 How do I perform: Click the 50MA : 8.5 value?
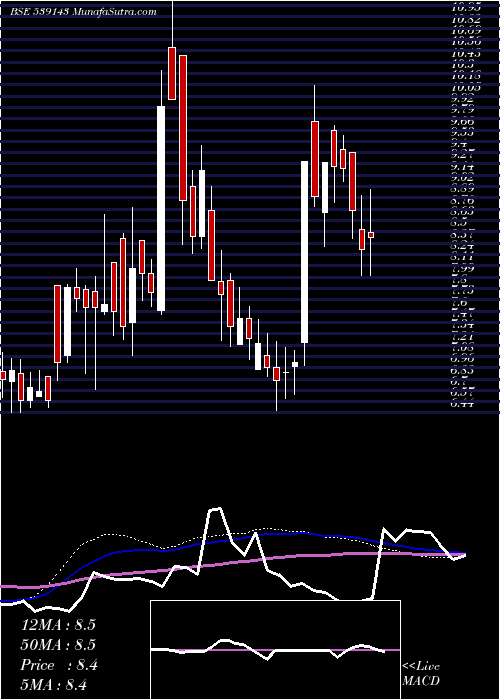58,645
